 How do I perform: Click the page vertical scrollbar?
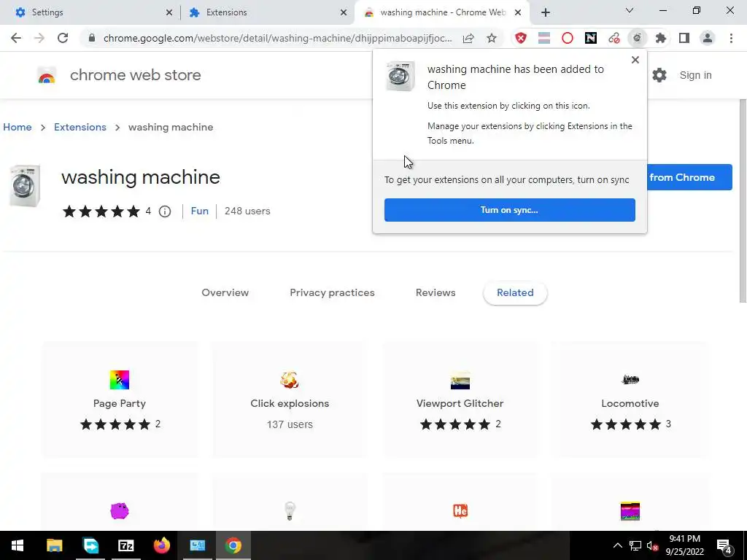[743, 200]
